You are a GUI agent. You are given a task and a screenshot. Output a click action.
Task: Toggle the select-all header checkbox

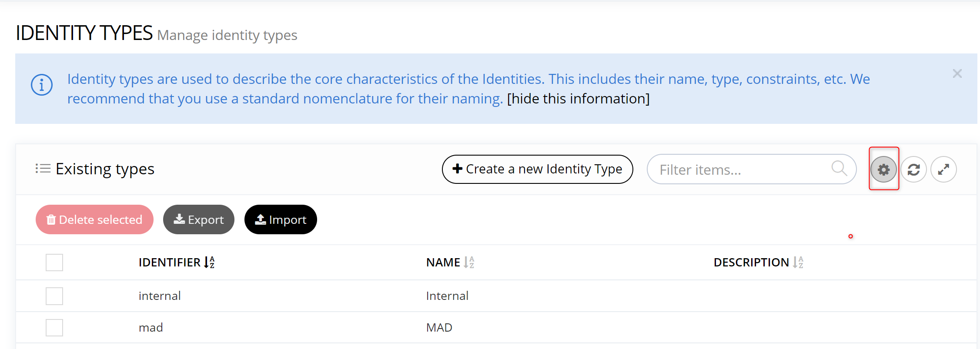click(x=54, y=263)
